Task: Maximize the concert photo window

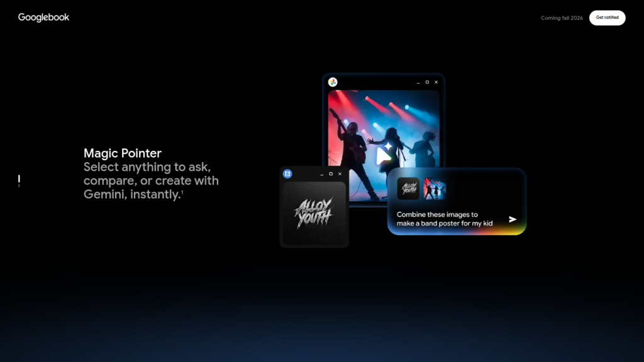Action: (x=427, y=82)
